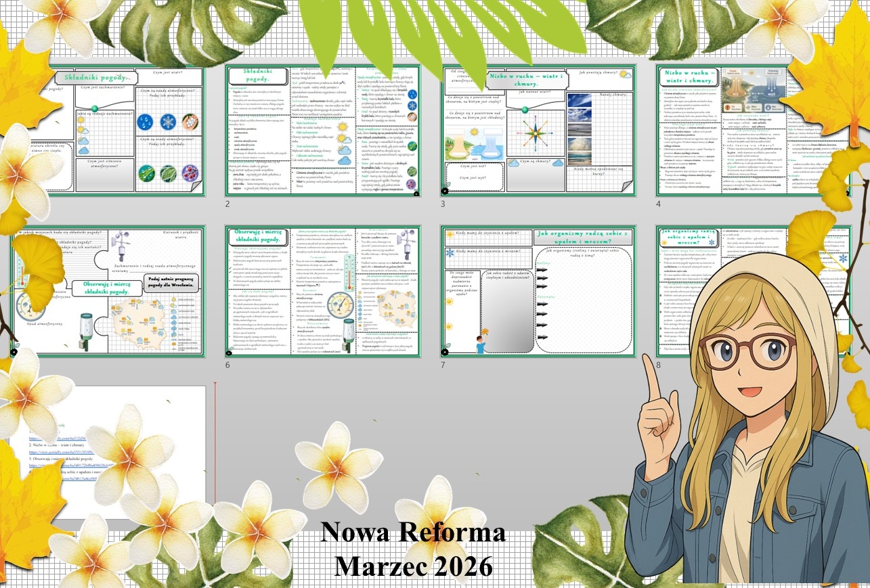870x588 pixels.
Task: Select slide 3 with the compass rose
Action: click(538, 131)
